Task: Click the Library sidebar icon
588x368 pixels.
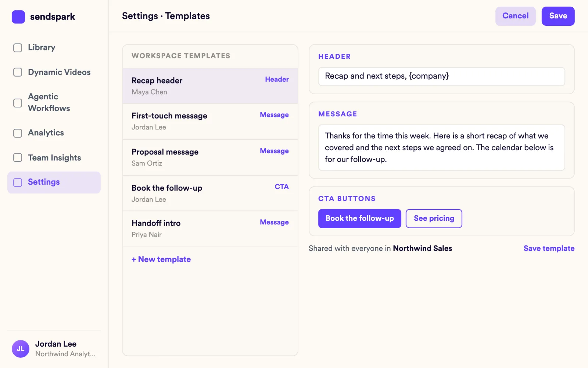Action: point(18,48)
